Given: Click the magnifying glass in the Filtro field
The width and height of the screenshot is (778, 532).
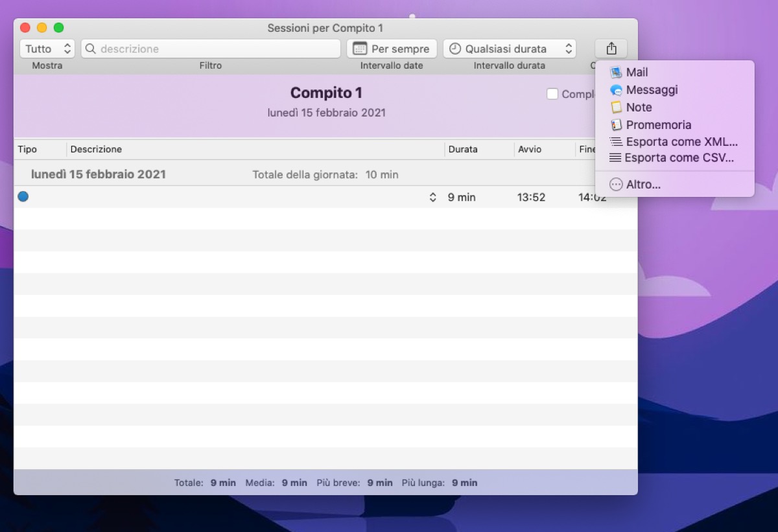Looking at the screenshot, I should coord(91,48).
